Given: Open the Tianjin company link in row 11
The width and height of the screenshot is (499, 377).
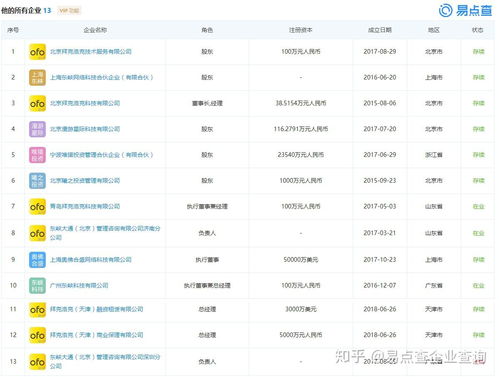Looking at the screenshot, I should (97, 309).
